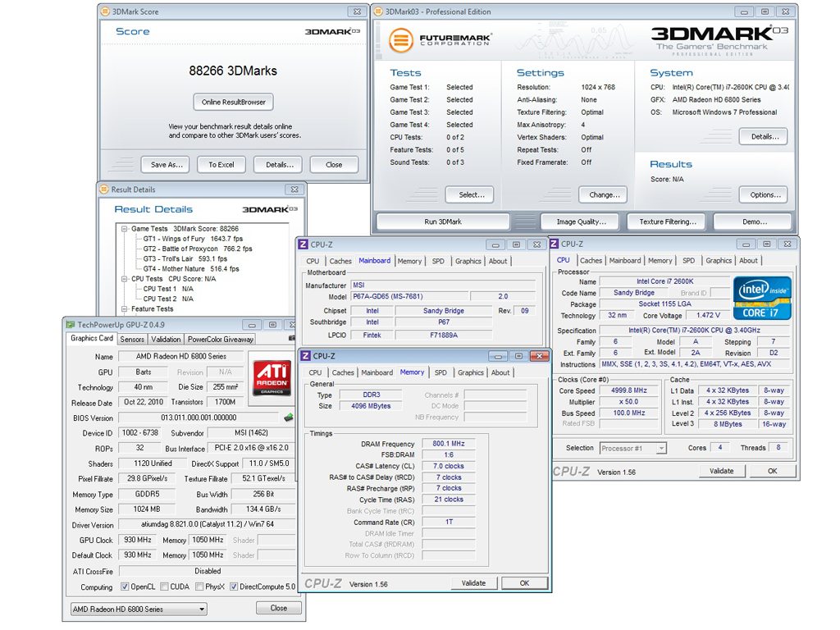Click the Texture Filtering... button
The image size is (840, 630).
668,221
